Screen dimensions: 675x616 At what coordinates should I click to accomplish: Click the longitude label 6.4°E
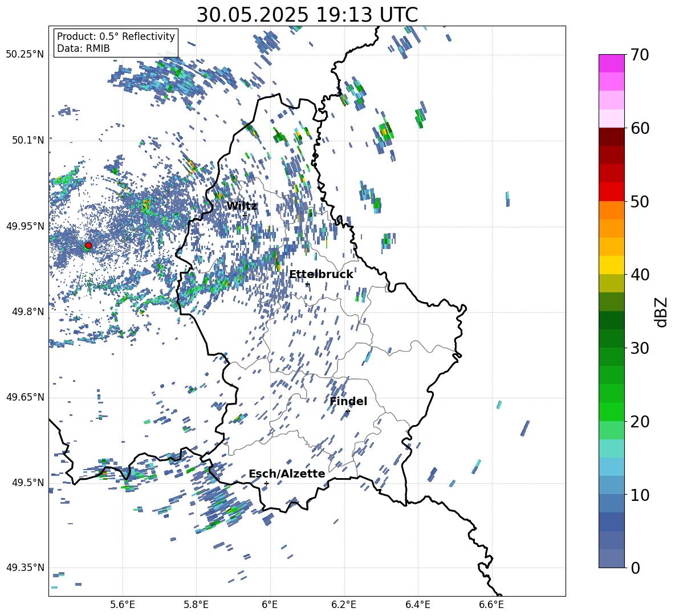tap(417, 605)
